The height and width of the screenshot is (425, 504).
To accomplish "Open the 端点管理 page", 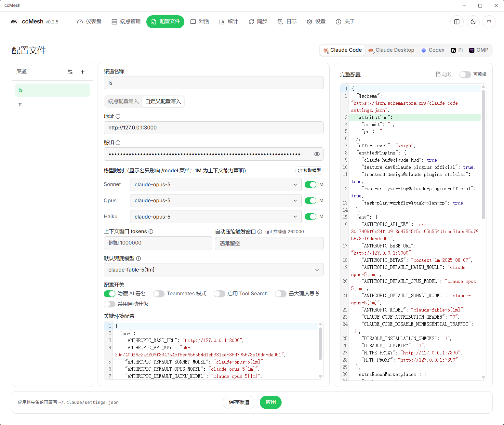I will click(x=126, y=22).
